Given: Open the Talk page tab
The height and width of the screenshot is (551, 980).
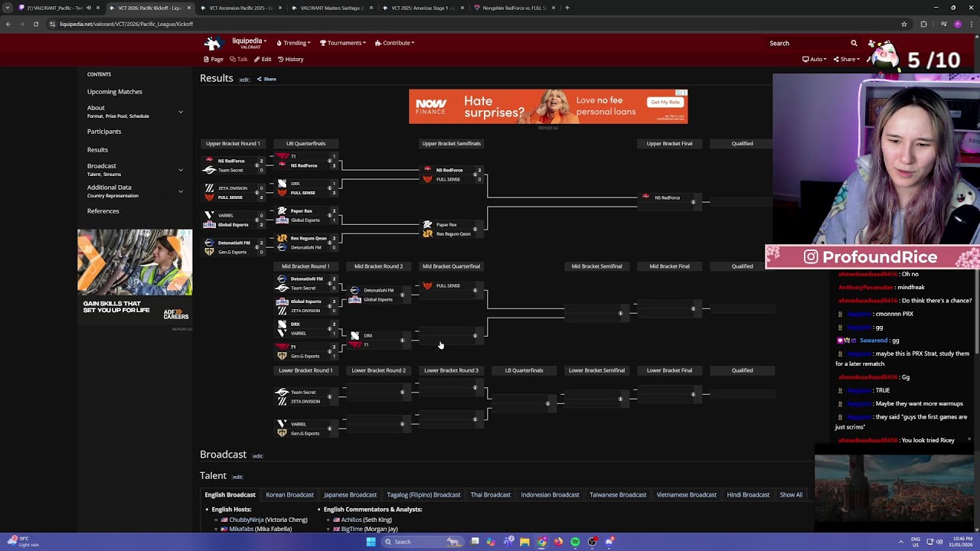Looking at the screenshot, I should [x=238, y=59].
